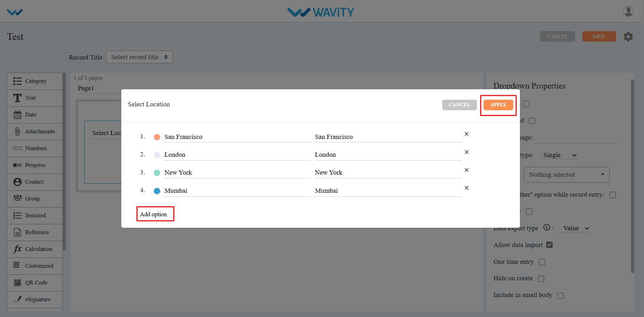Screen dimensions: 644x317
Task: Delete the New York option
Action: click(x=466, y=170)
